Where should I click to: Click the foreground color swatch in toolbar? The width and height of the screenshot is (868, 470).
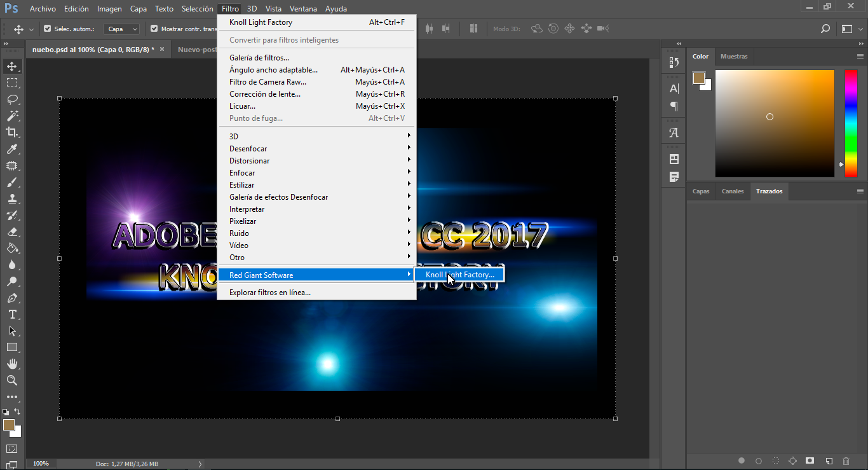click(x=8, y=425)
